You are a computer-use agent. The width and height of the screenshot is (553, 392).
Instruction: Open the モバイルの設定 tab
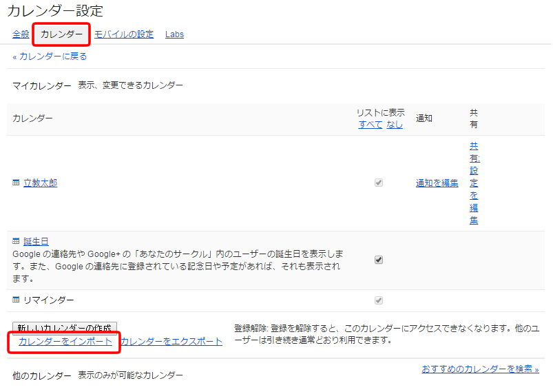(124, 34)
